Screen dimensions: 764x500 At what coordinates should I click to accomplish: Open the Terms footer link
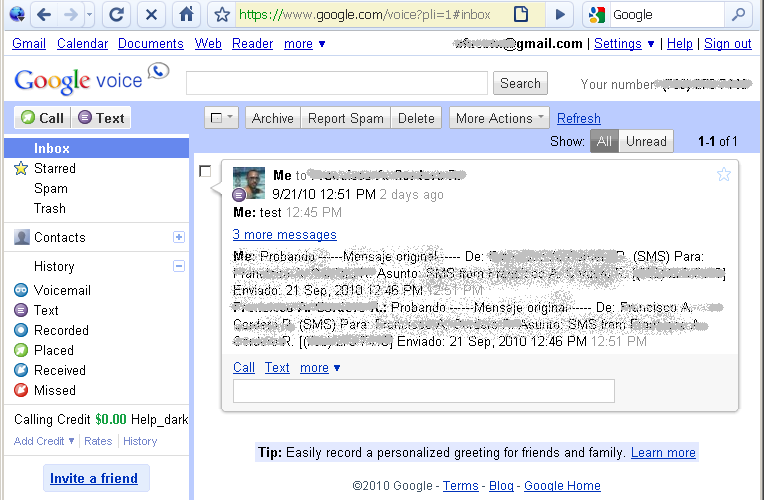click(x=460, y=486)
